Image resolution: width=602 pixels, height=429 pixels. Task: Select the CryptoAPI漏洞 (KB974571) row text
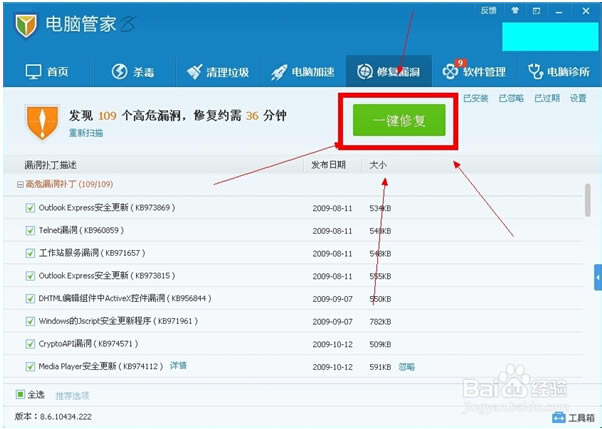coord(88,344)
